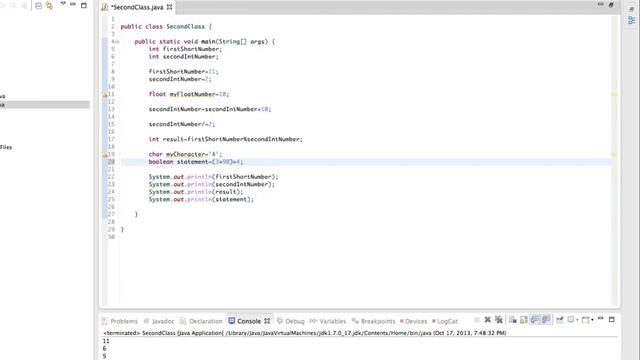Remove Launch with the single X icon
Image resolution: width=640 pixels, height=360 pixels.
point(487,320)
